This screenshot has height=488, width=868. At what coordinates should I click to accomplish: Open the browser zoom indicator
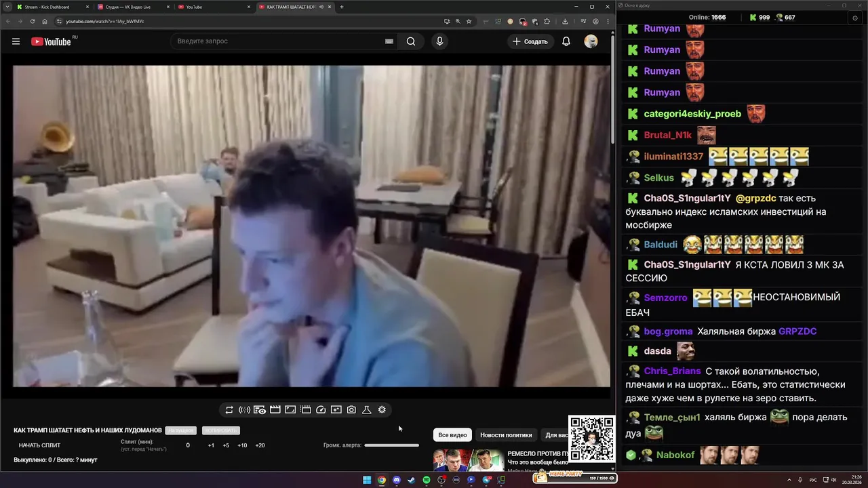458,21
